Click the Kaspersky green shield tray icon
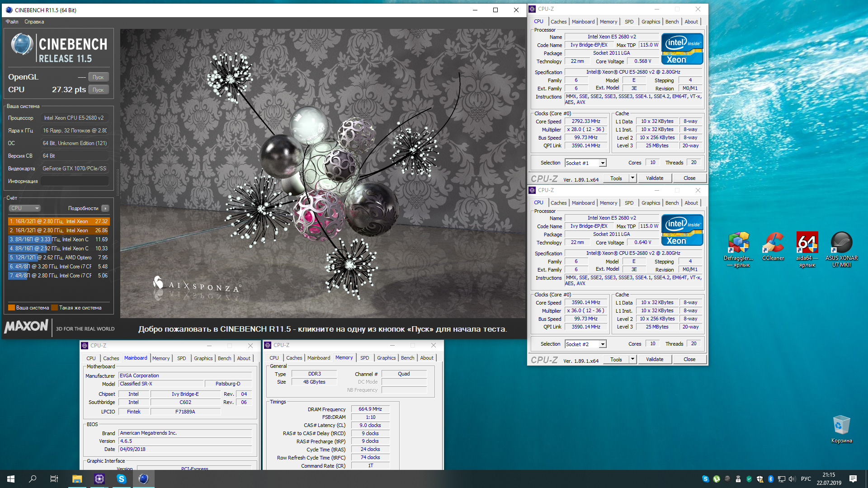This screenshot has width=868, height=488. 749,479
